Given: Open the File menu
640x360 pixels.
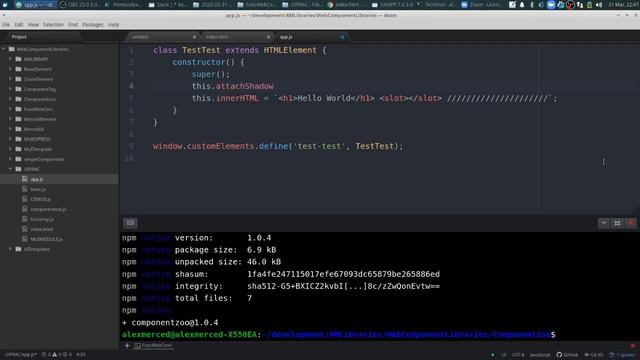Looking at the screenshot, I should [x=6, y=25].
